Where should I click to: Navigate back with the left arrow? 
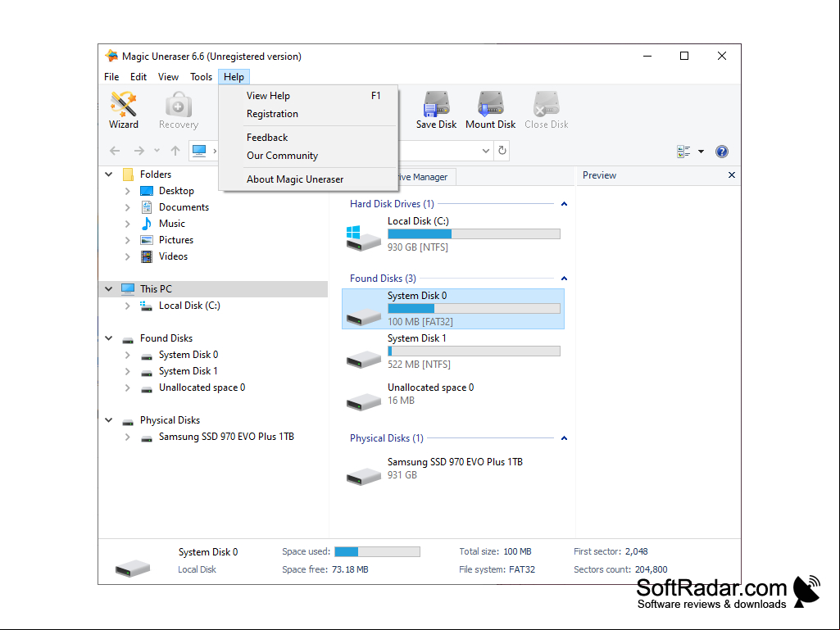(x=115, y=151)
